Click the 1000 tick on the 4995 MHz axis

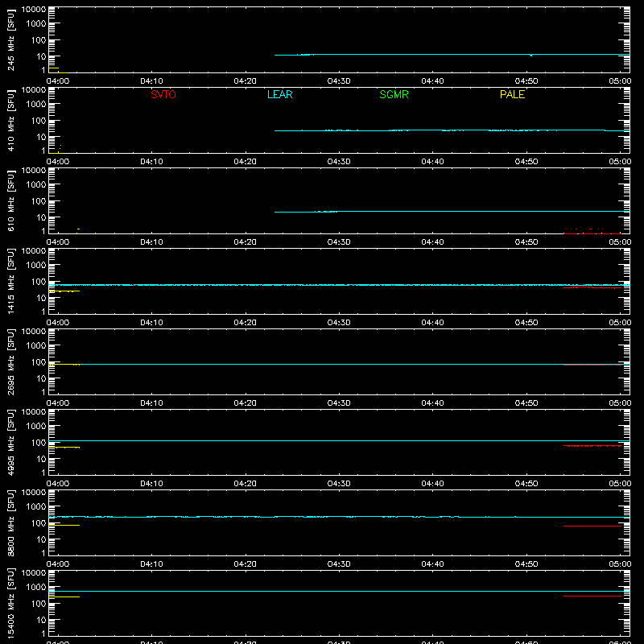(x=36, y=427)
